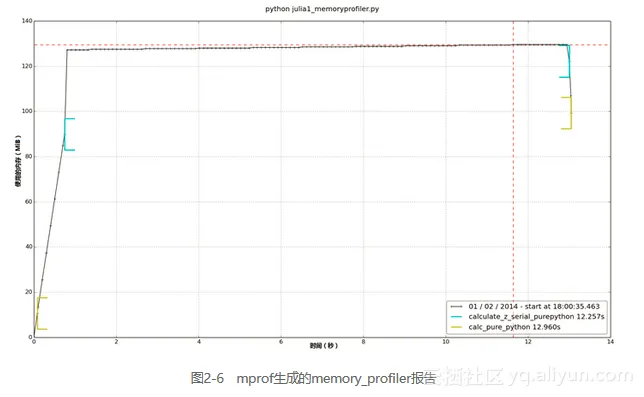Click the vertical memory-used (MiB) axis label
This screenshot has width=644, height=397.
18,161
